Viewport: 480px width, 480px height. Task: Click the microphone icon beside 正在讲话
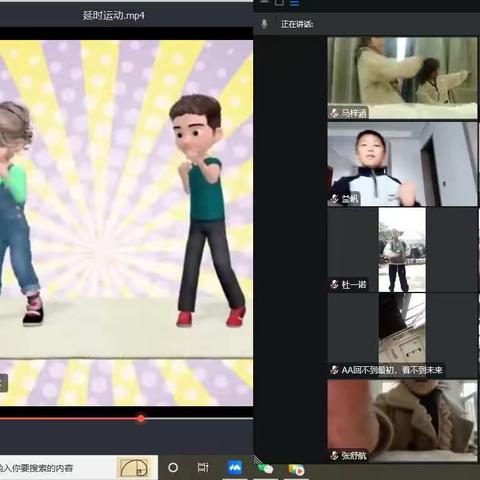(264, 24)
